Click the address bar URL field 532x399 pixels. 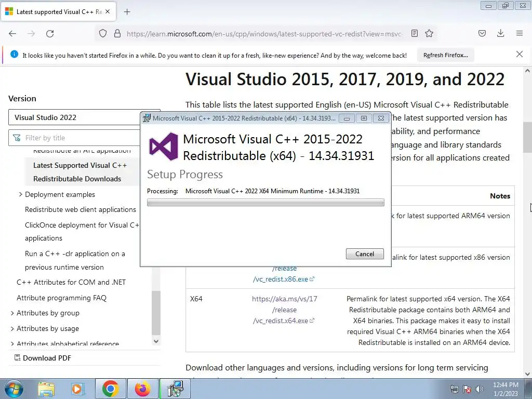tap(264, 34)
